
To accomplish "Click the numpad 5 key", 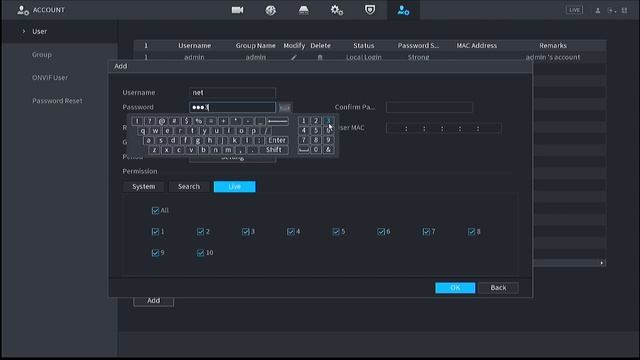I will point(316,131).
